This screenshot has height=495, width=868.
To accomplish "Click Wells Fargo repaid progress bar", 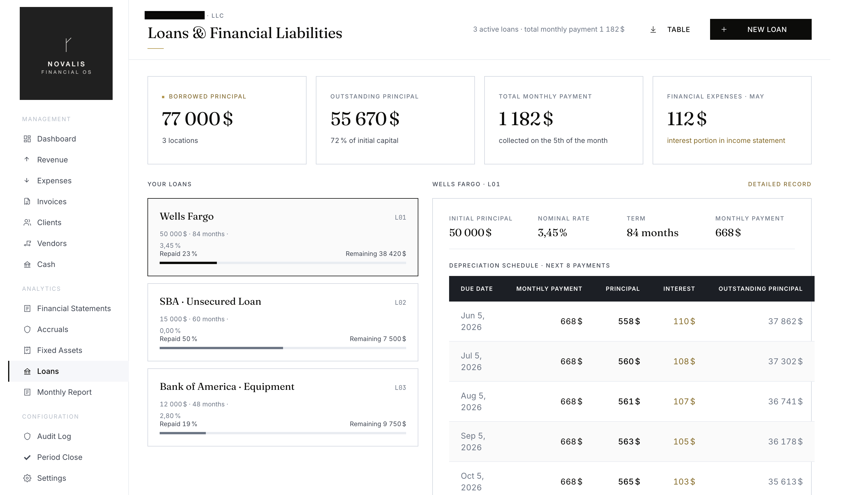I will [283, 263].
